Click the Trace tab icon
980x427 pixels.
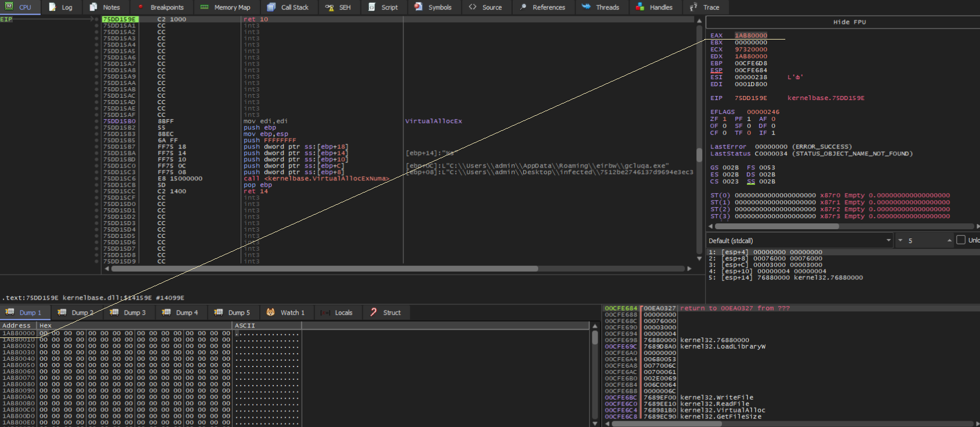coord(693,7)
